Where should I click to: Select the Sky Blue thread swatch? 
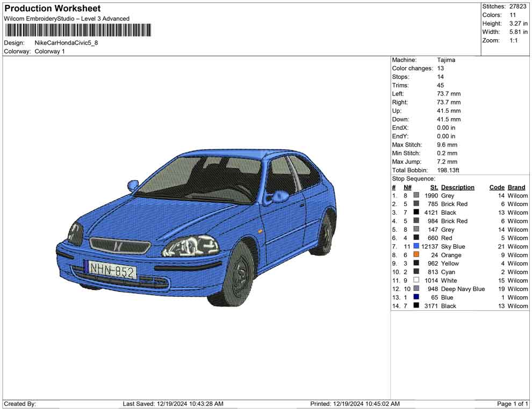415,246
